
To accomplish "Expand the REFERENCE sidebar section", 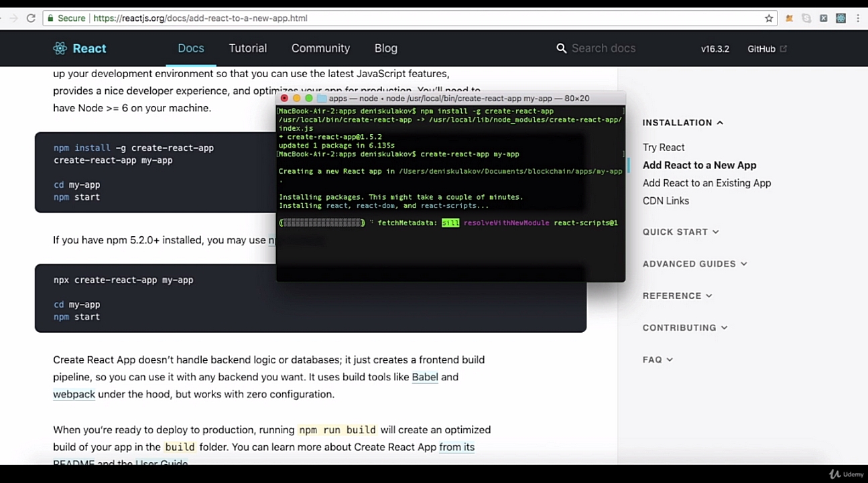I will pyautogui.click(x=678, y=296).
